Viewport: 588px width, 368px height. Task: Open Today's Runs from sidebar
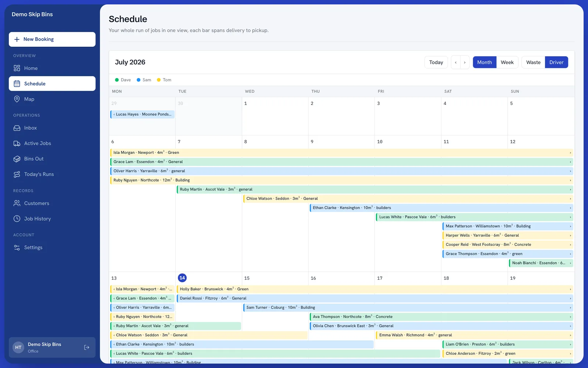coord(52,174)
